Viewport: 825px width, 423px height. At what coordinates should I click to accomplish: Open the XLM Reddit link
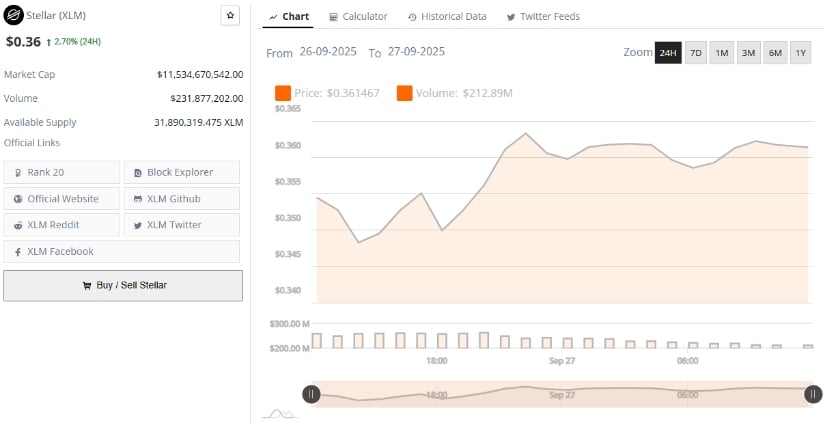click(62, 225)
